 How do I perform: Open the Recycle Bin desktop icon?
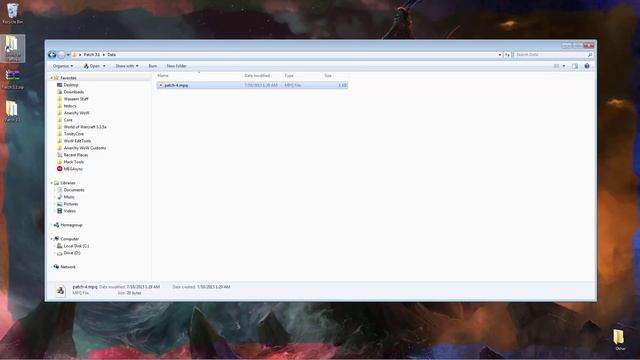click(13, 13)
